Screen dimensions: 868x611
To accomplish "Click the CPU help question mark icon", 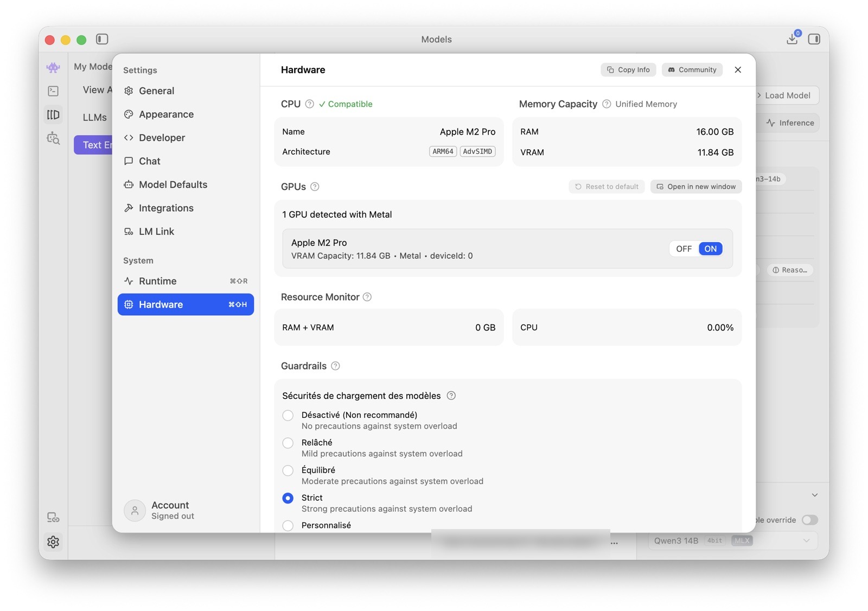I will 309,104.
